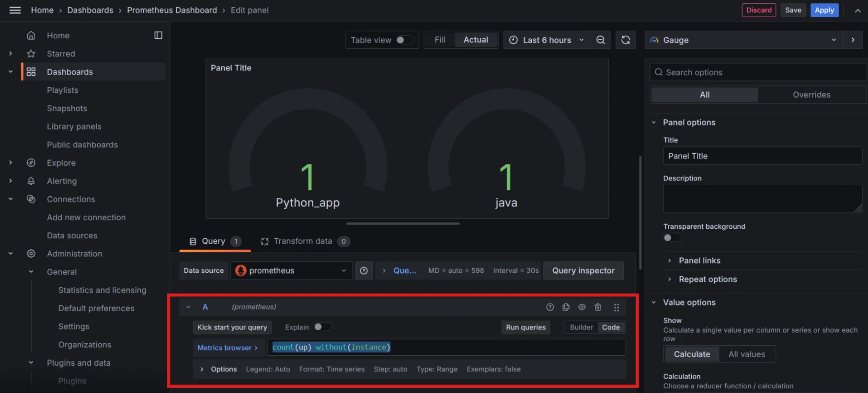
Task: Select the Fill display option
Action: [x=440, y=40]
